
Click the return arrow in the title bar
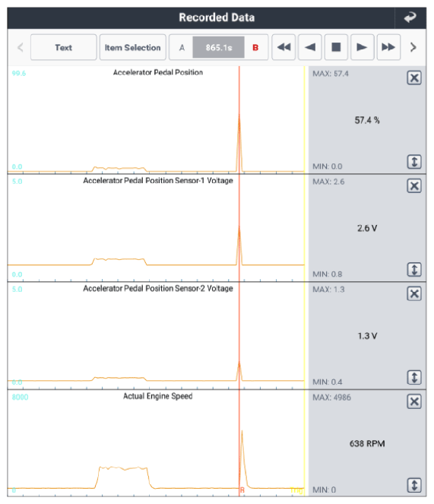410,17
